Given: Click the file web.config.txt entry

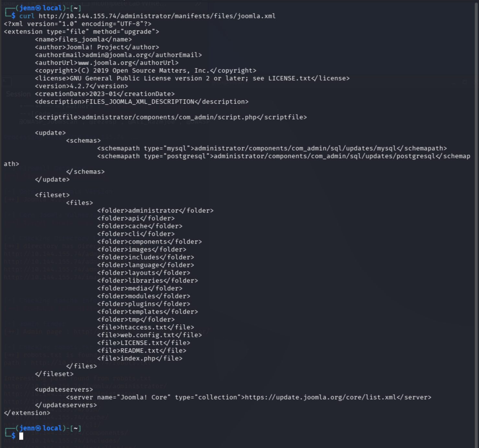Looking at the screenshot, I should coord(149,335).
